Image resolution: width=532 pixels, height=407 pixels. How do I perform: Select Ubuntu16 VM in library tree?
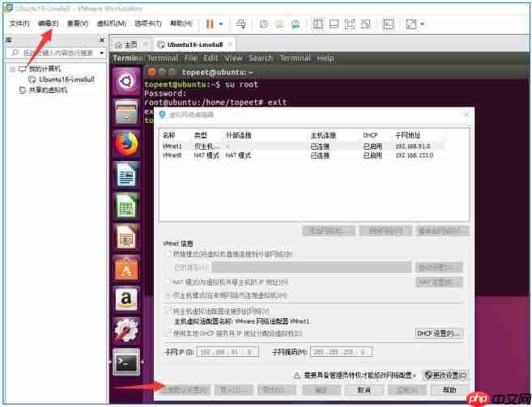pyautogui.click(x=62, y=79)
